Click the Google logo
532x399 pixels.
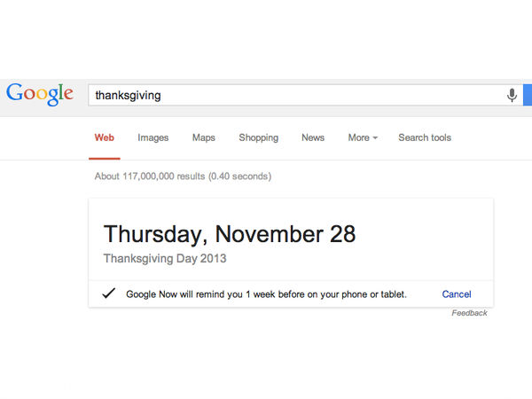[39, 93]
